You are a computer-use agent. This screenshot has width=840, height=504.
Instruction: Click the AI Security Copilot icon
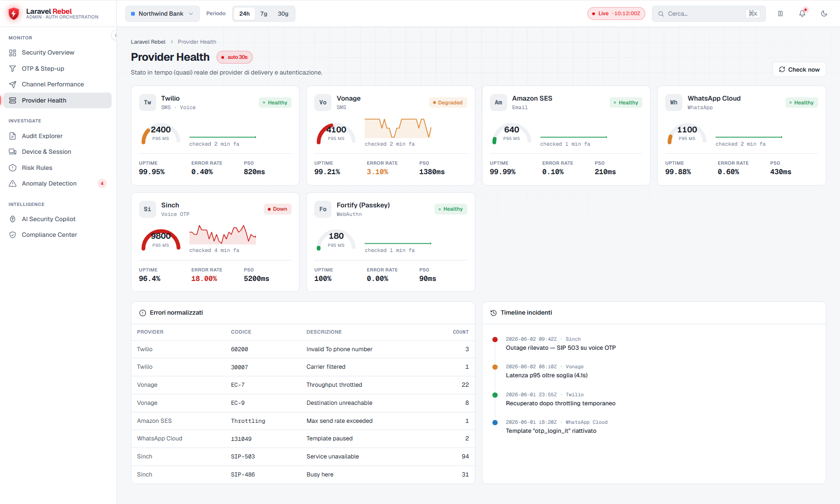(13, 219)
